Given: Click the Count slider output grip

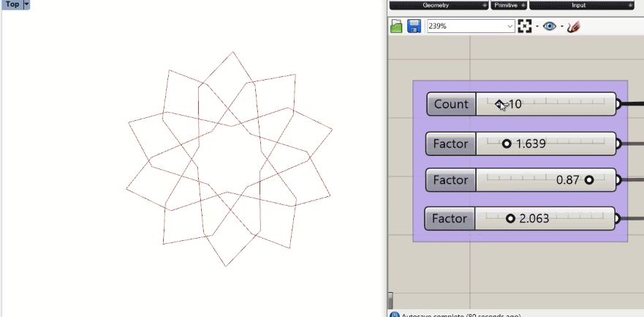Looking at the screenshot, I should pyautogui.click(x=618, y=104).
